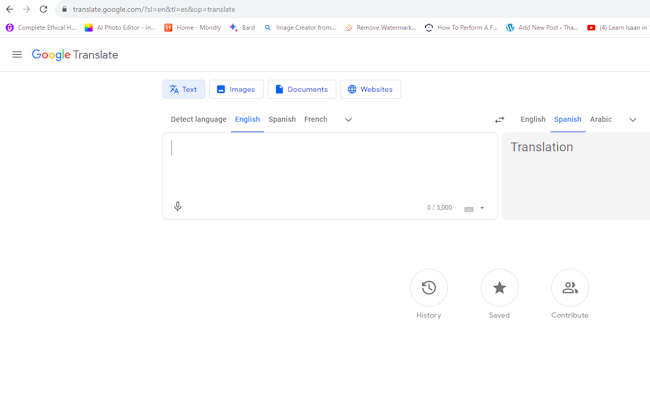Switch to Websites translation mode
This screenshot has width=650, height=419.
371,89
